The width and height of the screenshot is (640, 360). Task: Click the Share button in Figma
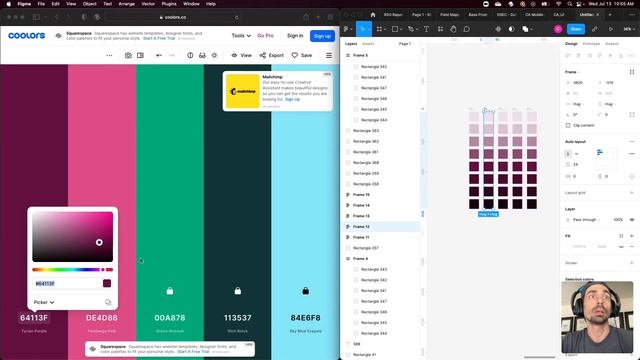click(x=576, y=29)
